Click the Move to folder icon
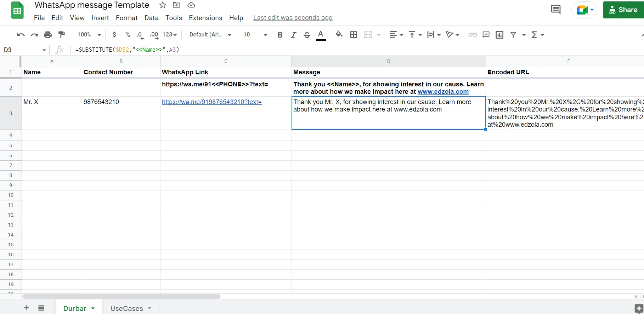Image resolution: width=644 pixels, height=314 pixels. [x=176, y=5]
